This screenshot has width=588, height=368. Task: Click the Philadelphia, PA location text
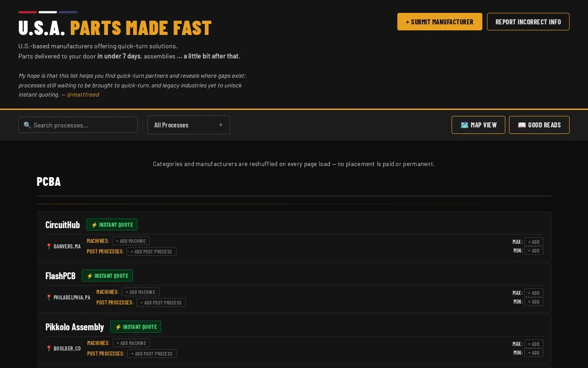click(72, 298)
